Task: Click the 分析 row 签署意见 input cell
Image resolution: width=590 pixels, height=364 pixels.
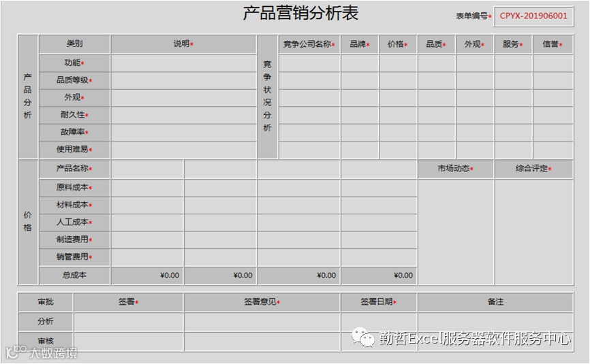Action: point(262,322)
